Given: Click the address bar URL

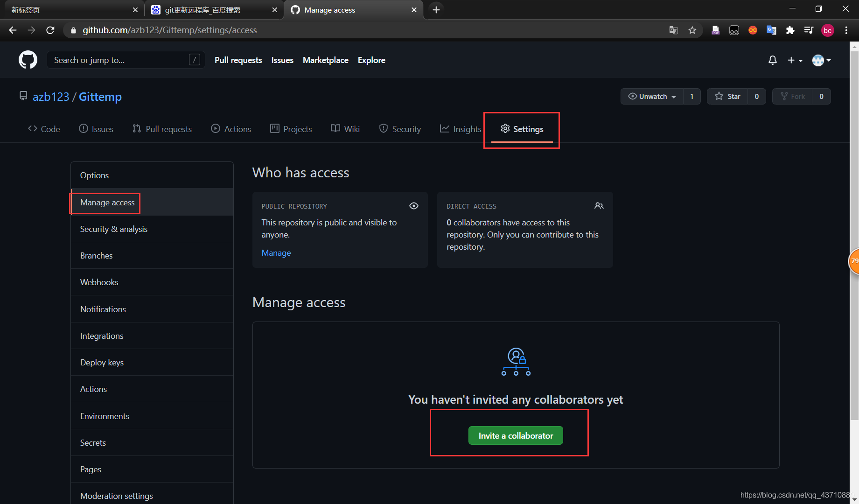Looking at the screenshot, I should [170, 30].
